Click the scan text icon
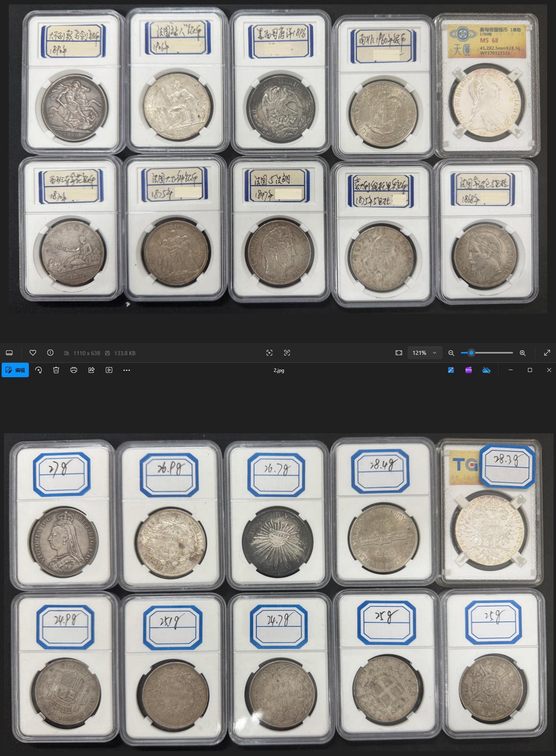The height and width of the screenshot is (756, 556). tap(287, 353)
